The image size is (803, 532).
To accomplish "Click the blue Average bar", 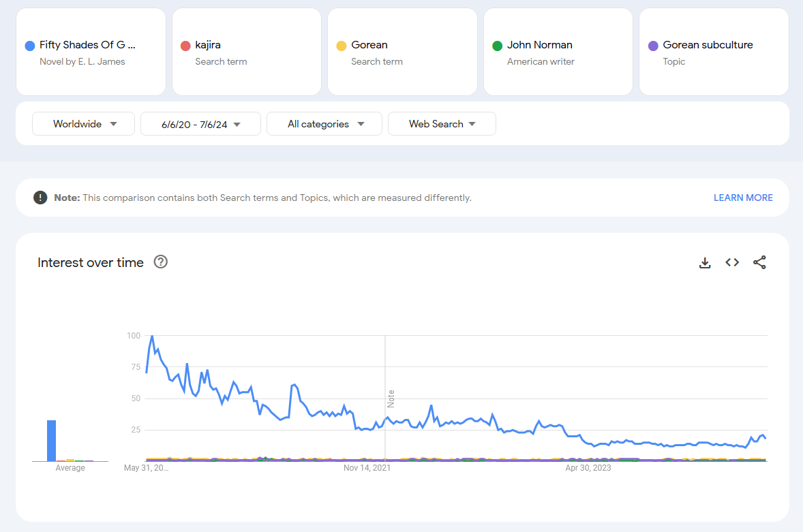I will click(x=51, y=441).
